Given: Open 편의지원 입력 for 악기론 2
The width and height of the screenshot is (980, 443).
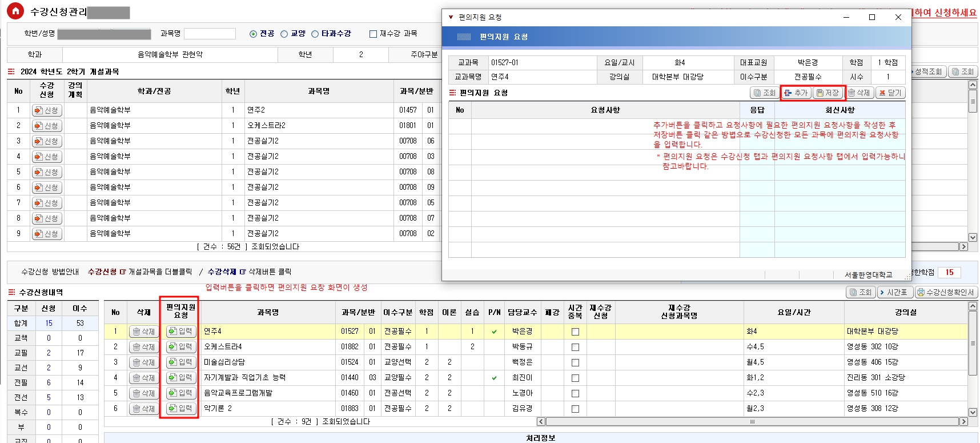Looking at the screenshot, I should 181,408.
